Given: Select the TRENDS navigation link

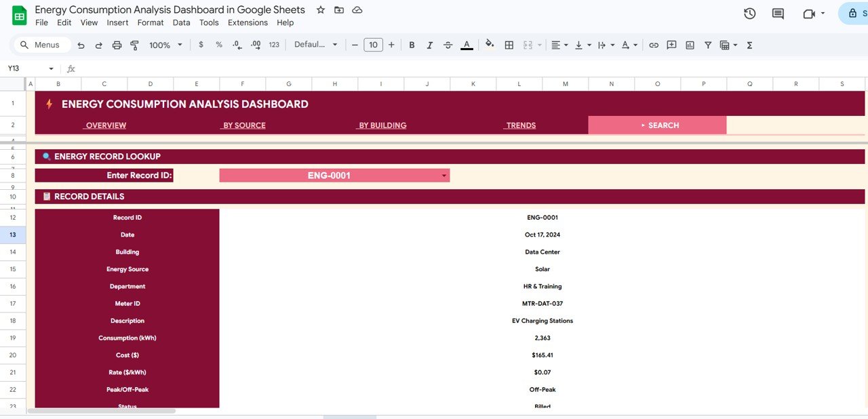Looking at the screenshot, I should 520,125.
